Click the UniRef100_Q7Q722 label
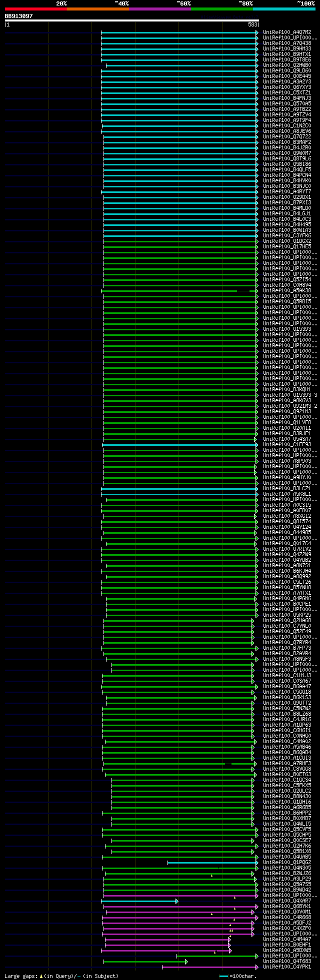Image resolution: width=320 pixels, height=980 pixels. click(287, 137)
